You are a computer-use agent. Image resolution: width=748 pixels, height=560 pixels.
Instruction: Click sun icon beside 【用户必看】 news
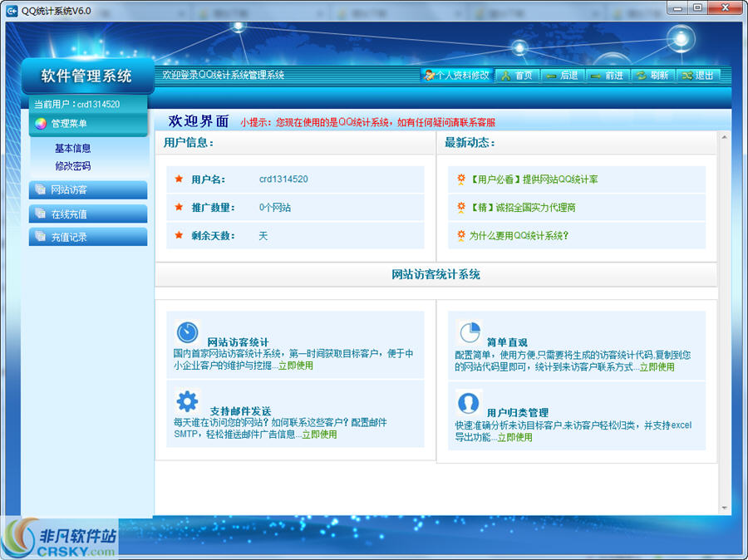click(x=460, y=179)
